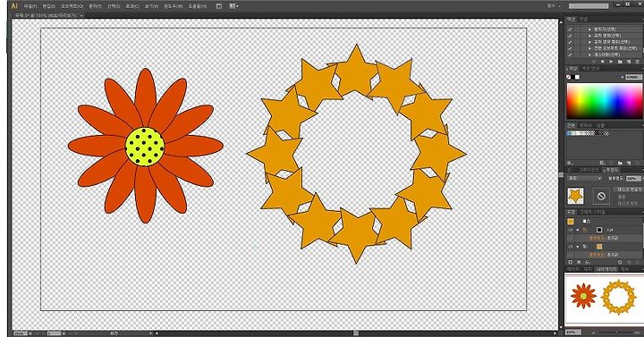Create a new action set folder
Screen dimensions: 644x337
620,62
